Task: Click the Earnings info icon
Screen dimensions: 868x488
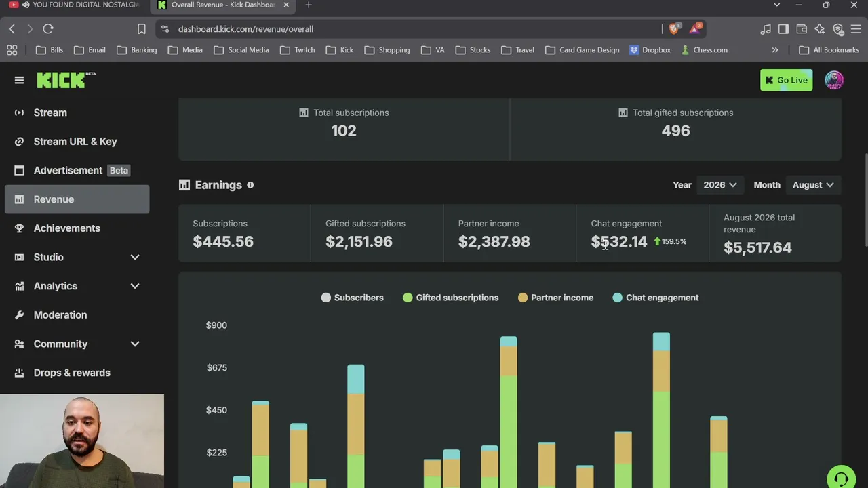Action: 250,185
